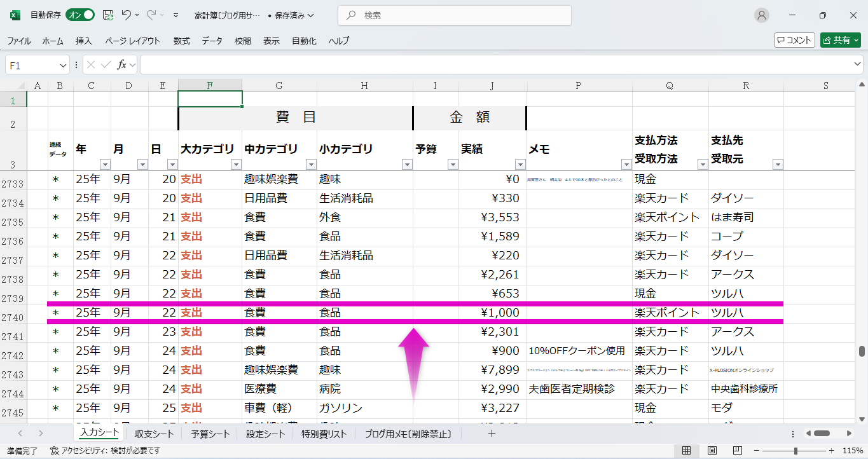Switch to the 収支シート sheet tab
Screen dimensions: 868x459
[x=154, y=434]
